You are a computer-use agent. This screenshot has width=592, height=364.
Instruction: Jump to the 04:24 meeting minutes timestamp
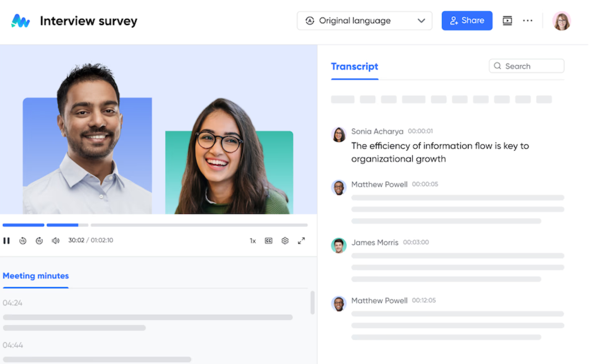click(12, 303)
